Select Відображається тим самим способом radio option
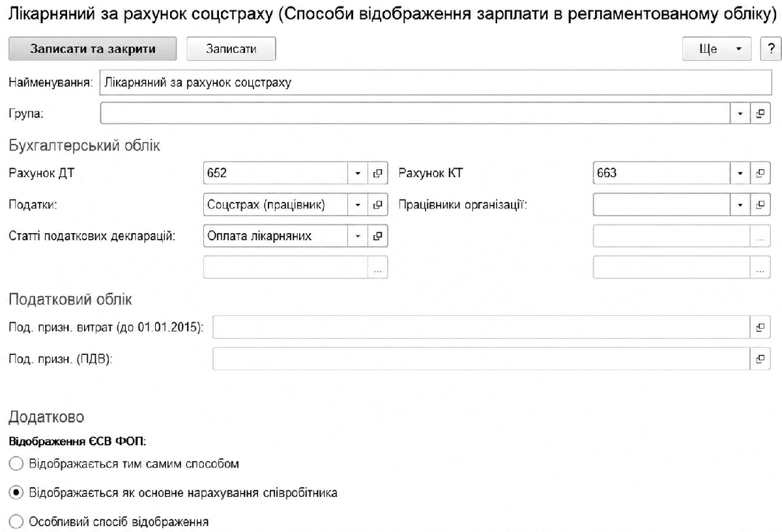Image resolution: width=782 pixels, height=532 pixels. [x=16, y=464]
